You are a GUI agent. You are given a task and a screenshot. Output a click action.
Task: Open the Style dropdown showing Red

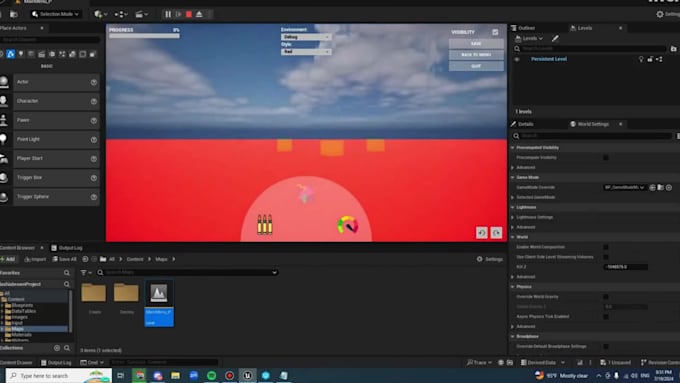(306, 52)
